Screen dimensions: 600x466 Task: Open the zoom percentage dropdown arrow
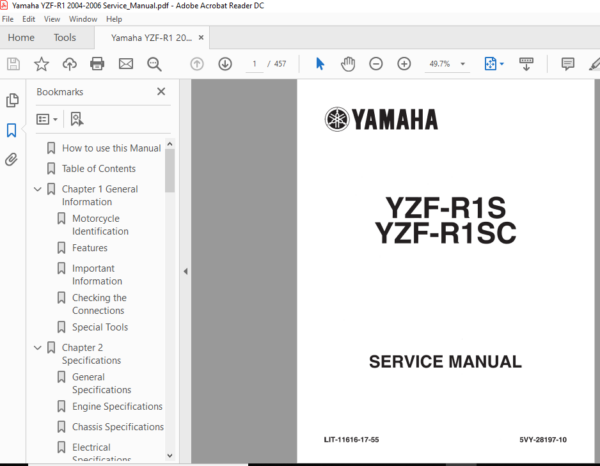(463, 64)
